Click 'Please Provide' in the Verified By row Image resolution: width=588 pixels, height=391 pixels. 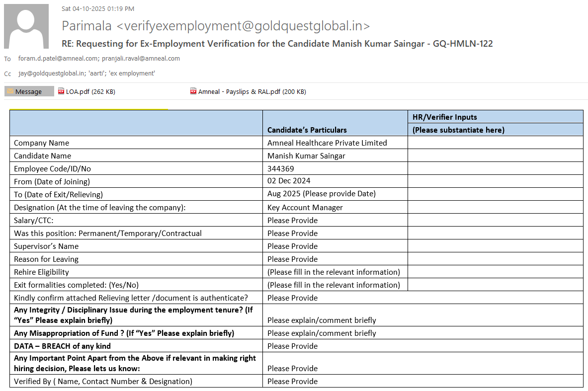point(292,381)
